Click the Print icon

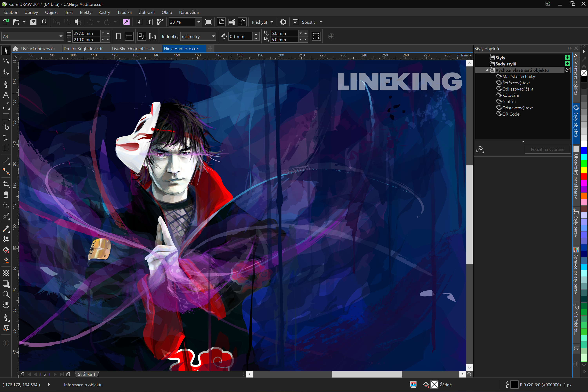click(44, 22)
